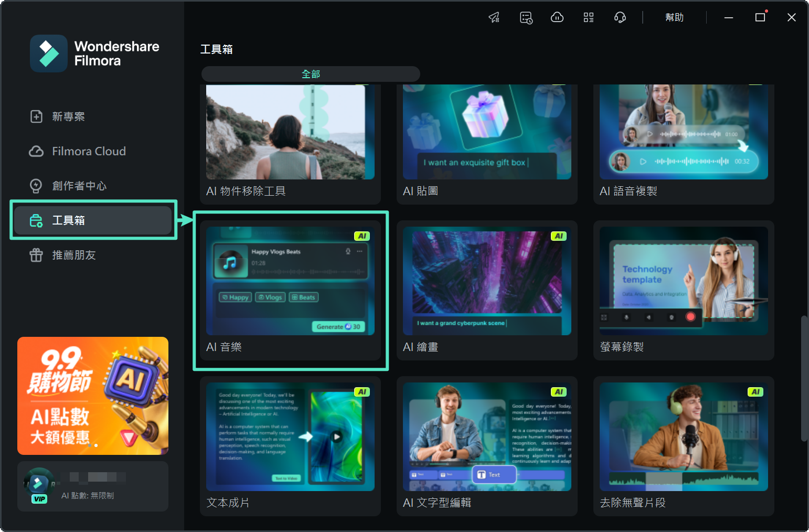The image size is (809, 532).
Task: Open the AI 音樂 tool card
Action: click(x=290, y=290)
